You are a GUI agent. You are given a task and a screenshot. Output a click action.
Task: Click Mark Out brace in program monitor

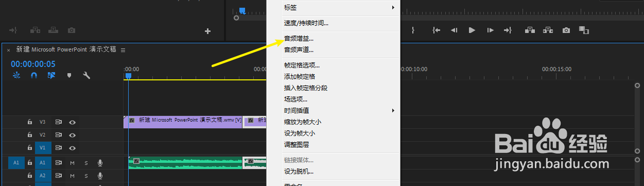413,30
